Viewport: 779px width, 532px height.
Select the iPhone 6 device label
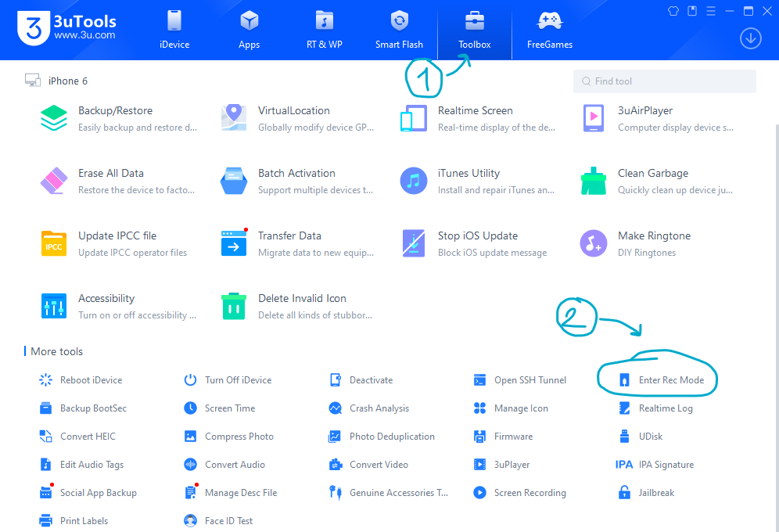tap(67, 81)
